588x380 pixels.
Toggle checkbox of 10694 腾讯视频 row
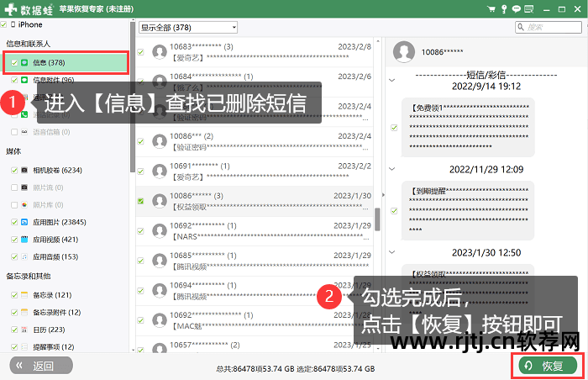tap(140, 291)
